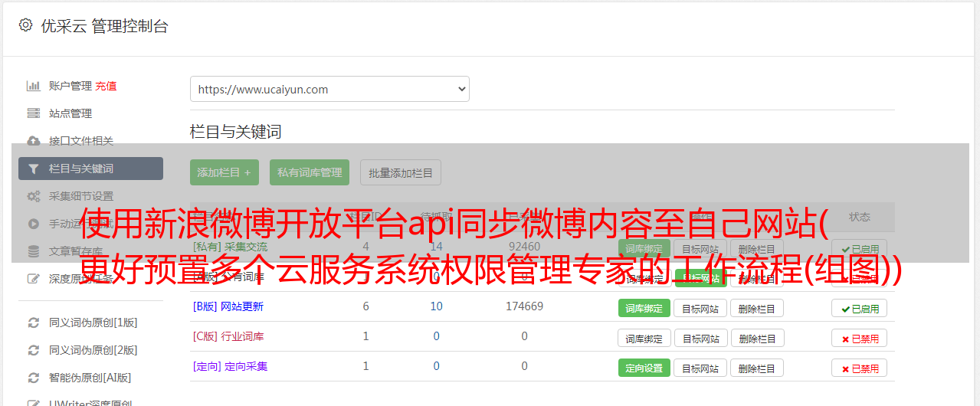
Task: Click the refresh icon for 同义词伪原创[2版]
Action: click(34, 350)
